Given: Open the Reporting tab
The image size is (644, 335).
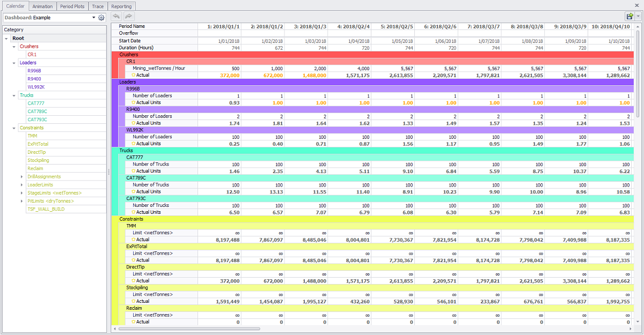Looking at the screenshot, I should [121, 6].
